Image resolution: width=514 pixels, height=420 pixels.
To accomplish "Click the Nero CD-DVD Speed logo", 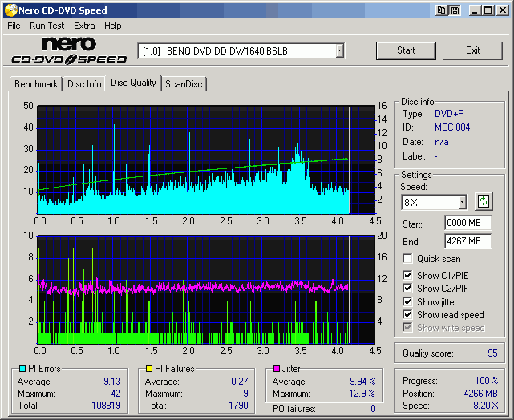I will pyautogui.click(x=69, y=50).
